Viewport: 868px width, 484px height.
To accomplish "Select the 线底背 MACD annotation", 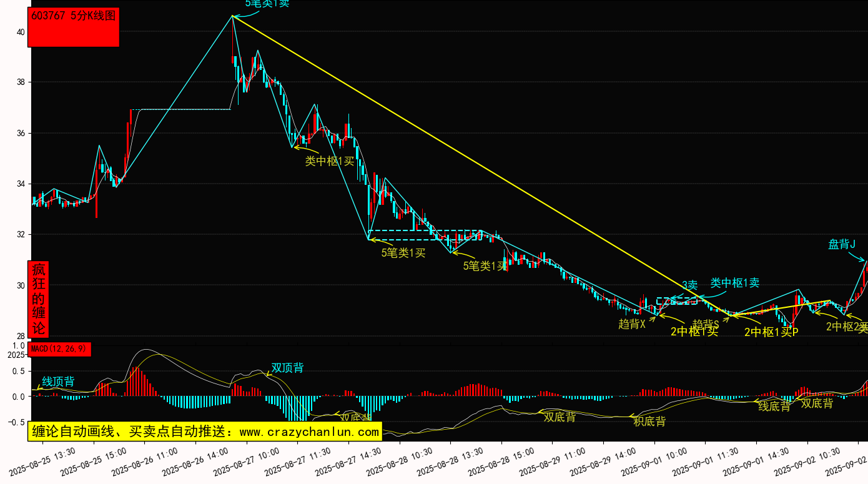I will coord(774,407).
